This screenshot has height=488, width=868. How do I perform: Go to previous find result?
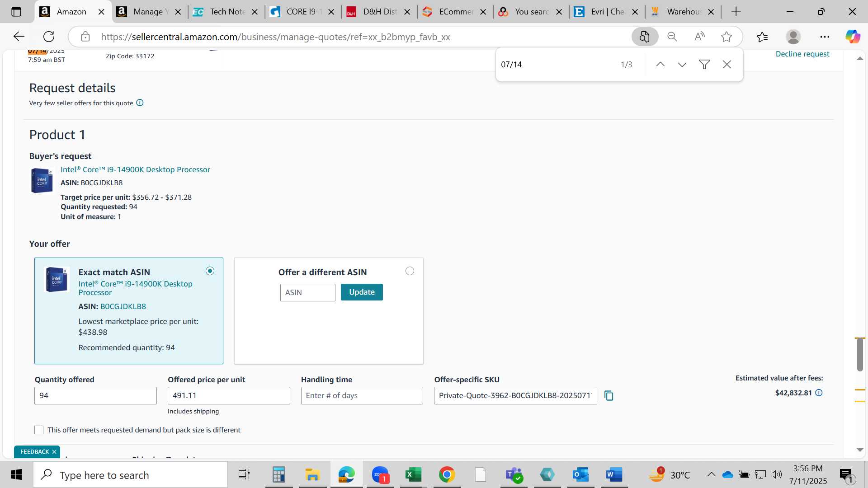coord(660,65)
